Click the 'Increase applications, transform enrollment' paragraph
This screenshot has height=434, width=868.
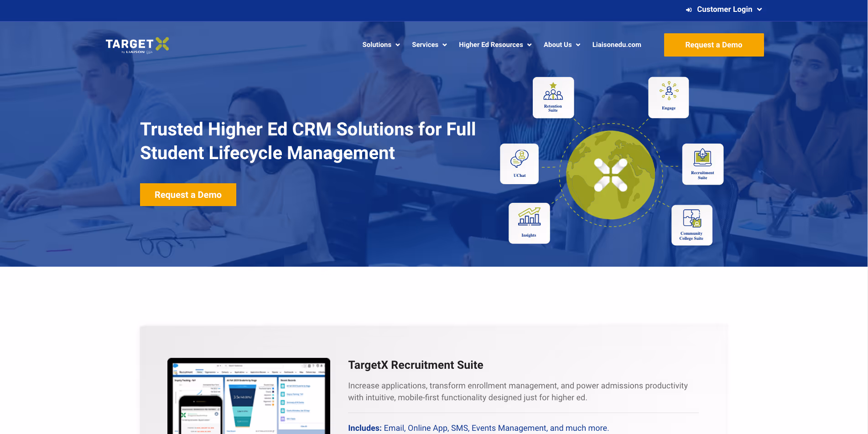(518, 392)
